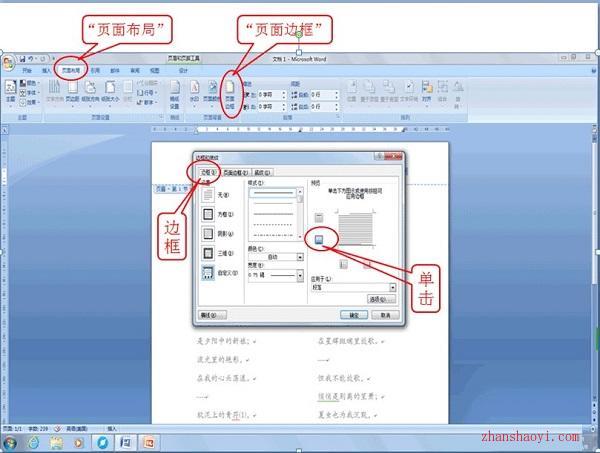
Task: Open Internet Explorer from the taskbar
Action: click(x=34, y=443)
